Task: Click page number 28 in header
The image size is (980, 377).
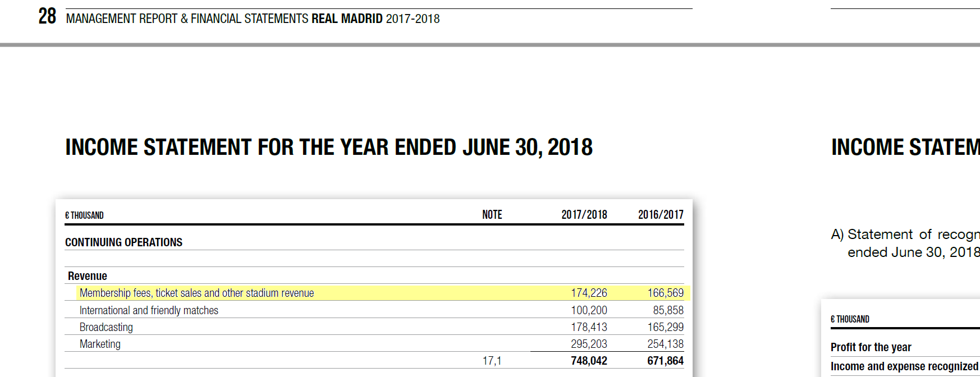Action: [47, 16]
